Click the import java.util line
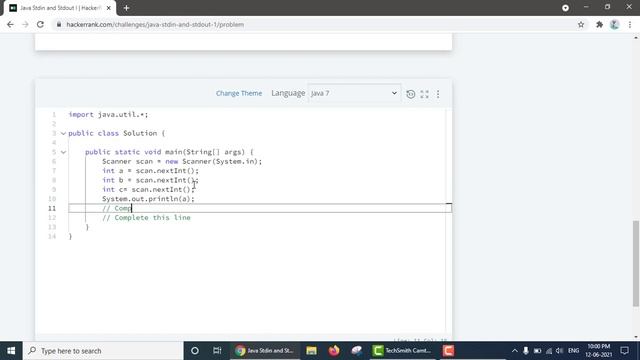This screenshot has width=640, height=360. (x=108, y=115)
